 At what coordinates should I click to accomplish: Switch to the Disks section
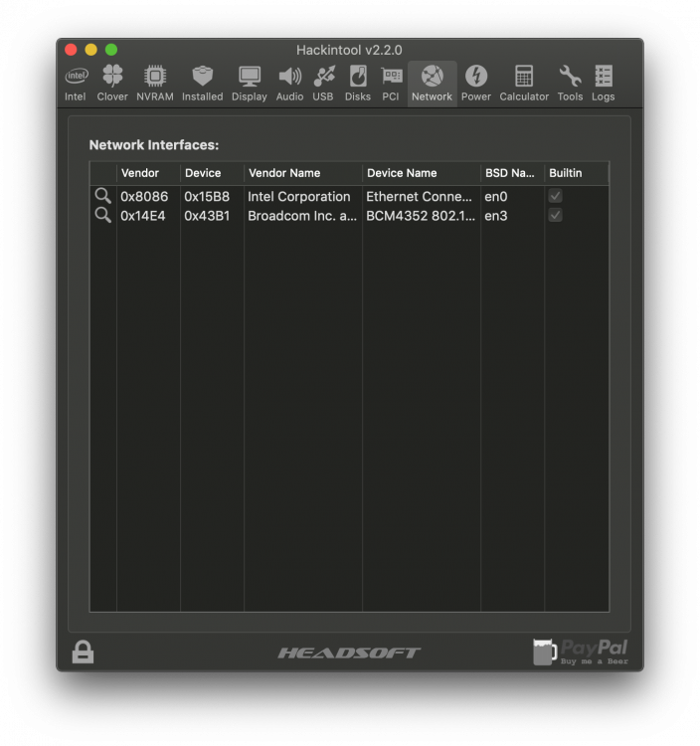(358, 84)
